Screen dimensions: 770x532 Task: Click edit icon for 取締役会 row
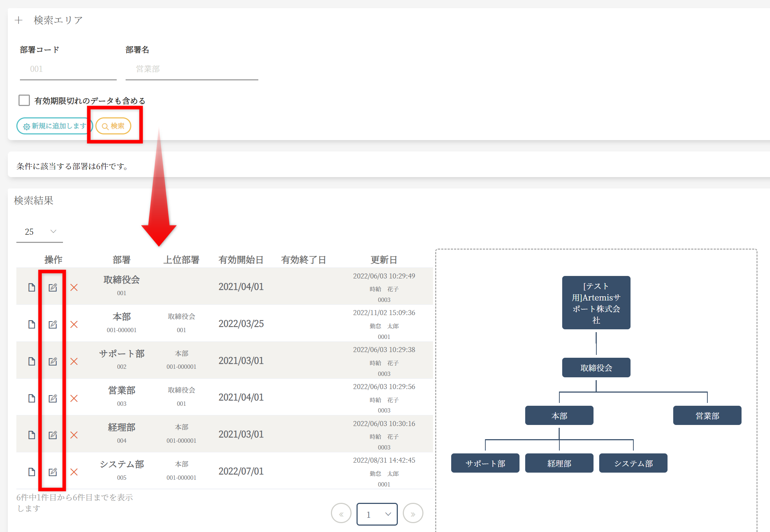click(53, 287)
